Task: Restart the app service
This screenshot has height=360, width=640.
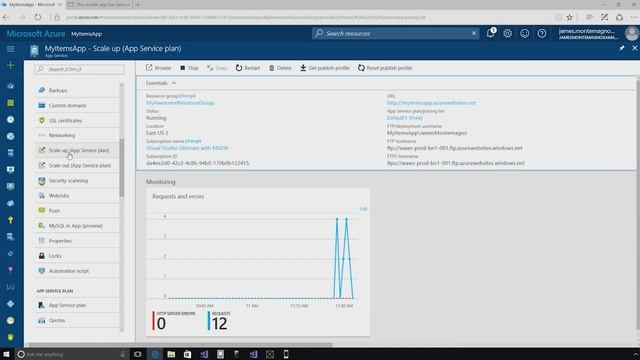Action: pos(248,68)
